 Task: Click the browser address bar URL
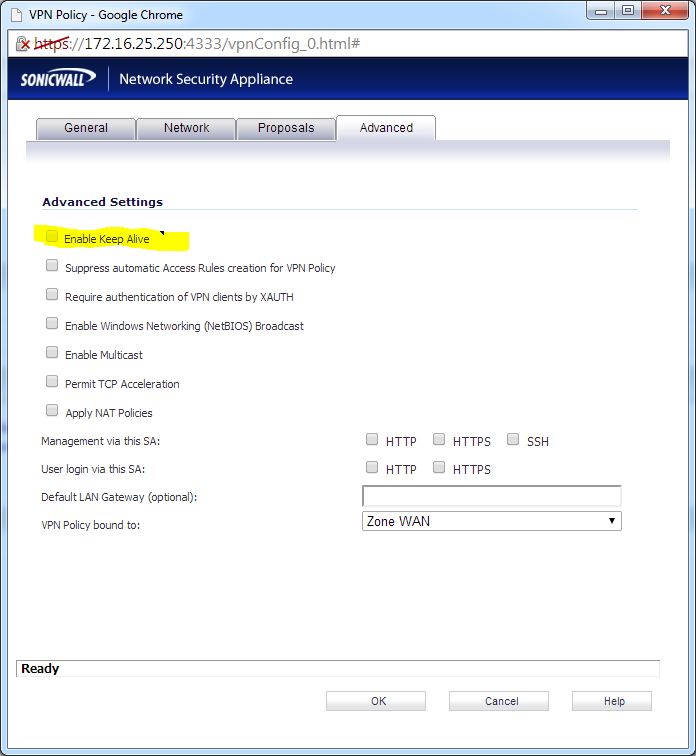click(197, 44)
